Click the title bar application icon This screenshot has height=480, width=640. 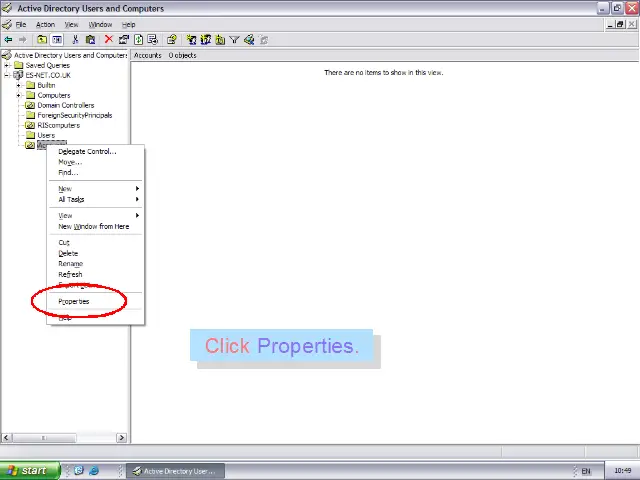tap(7, 8)
